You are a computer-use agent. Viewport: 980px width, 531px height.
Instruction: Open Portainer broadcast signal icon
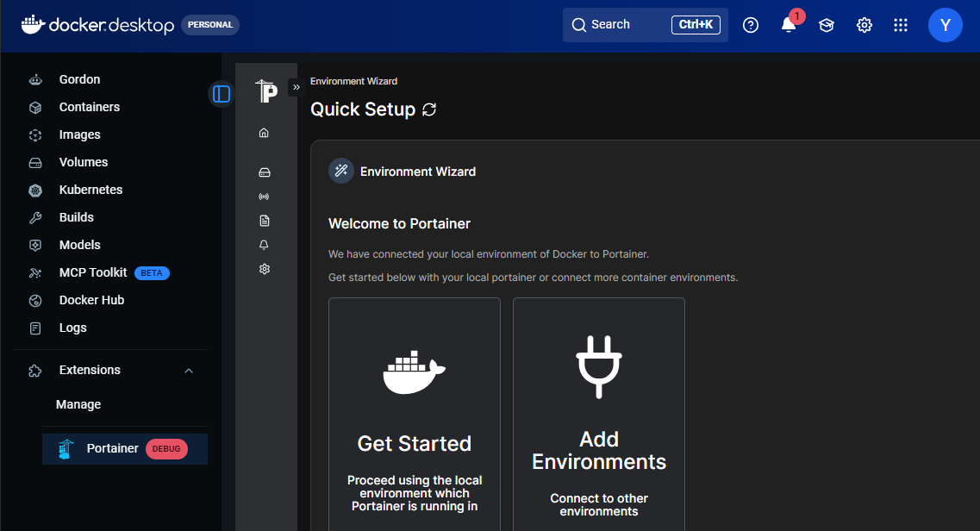[x=265, y=197]
